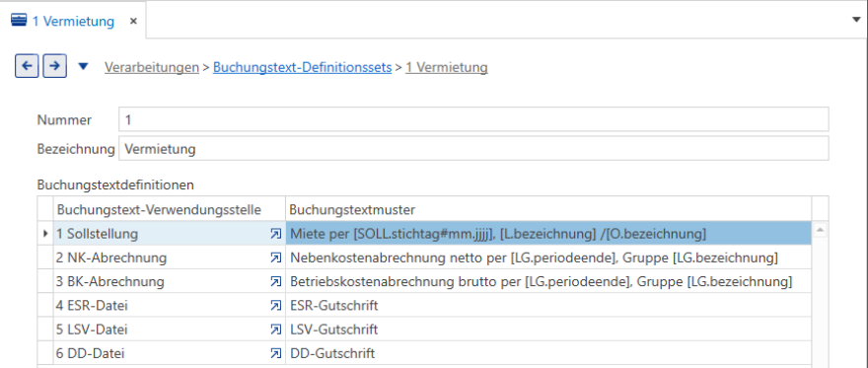
Task: Click the tab icon beside 1 Vermietung
Action: [x=19, y=21]
